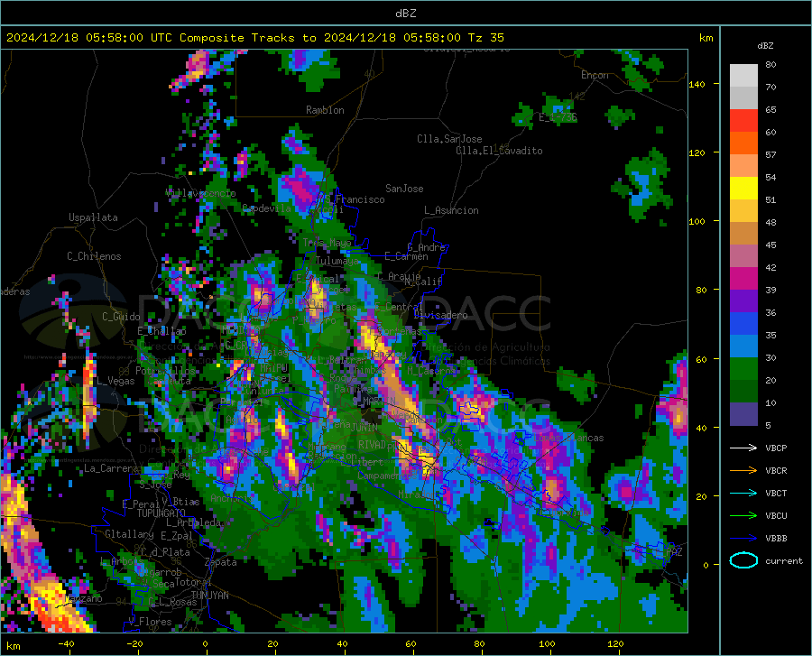
Task: Click the 'C_Chilenos' map label
Action: [94, 256]
